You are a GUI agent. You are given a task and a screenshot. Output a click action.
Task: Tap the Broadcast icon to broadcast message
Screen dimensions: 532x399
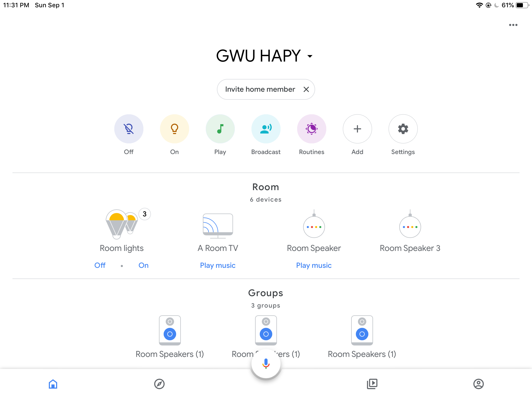click(x=265, y=129)
